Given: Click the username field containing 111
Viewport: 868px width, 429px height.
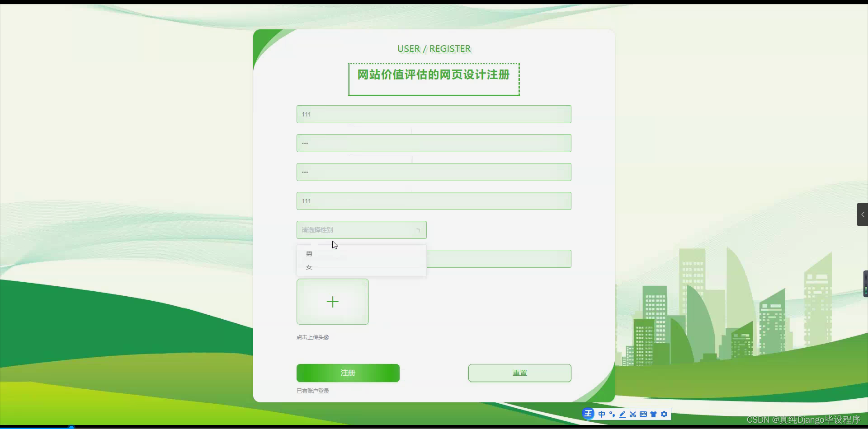Looking at the screenshot, I should [433, 114].
